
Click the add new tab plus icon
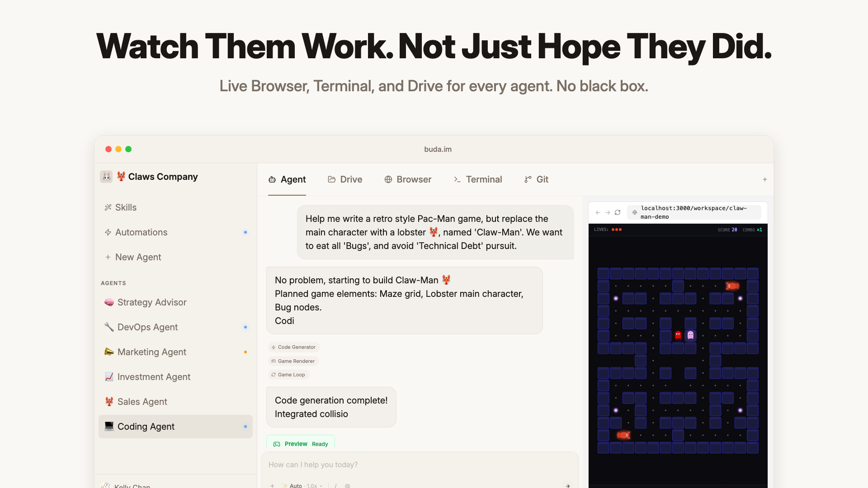pos(765,179)
